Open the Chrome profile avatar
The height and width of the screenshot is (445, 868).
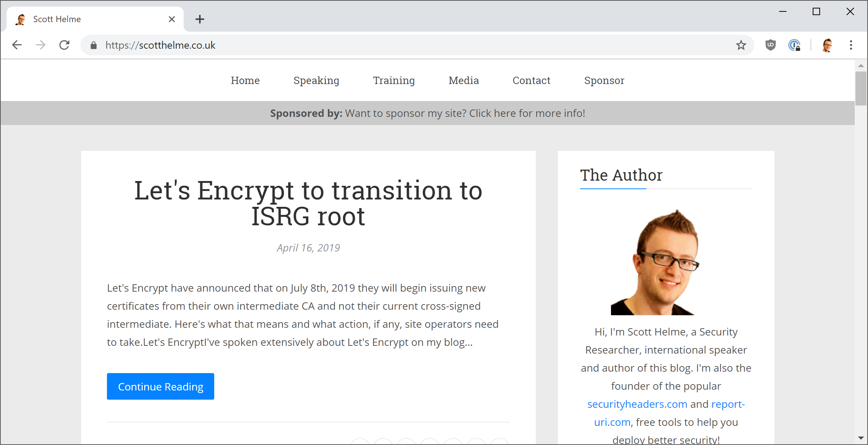click(827, 45)
